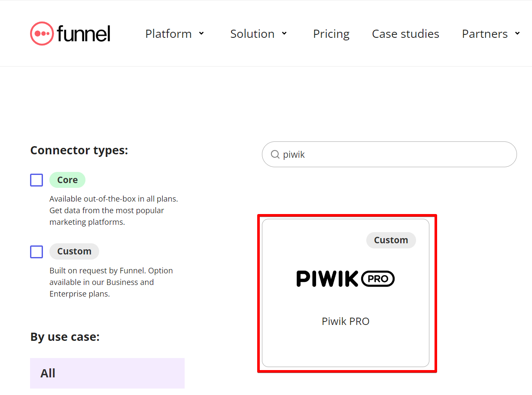Image resolution: width=532 pixels, height=395 pixels.
Task: Open the Case studies page
Action: (405, 34)
